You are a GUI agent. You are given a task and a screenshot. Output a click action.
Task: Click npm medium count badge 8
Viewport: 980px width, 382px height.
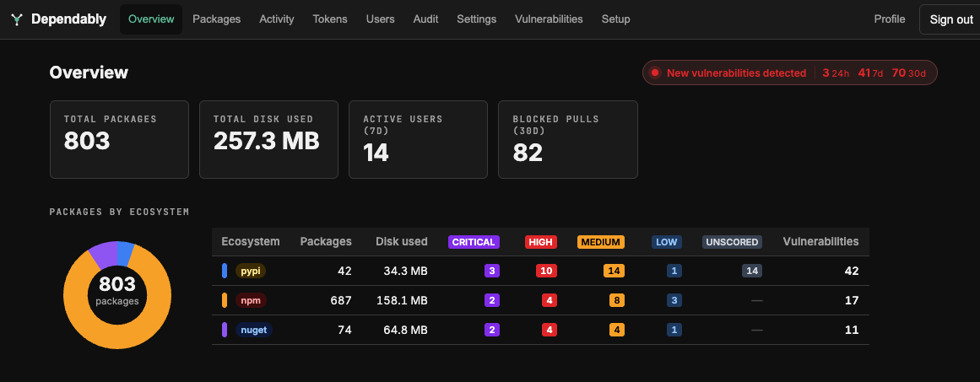(617, 300)
